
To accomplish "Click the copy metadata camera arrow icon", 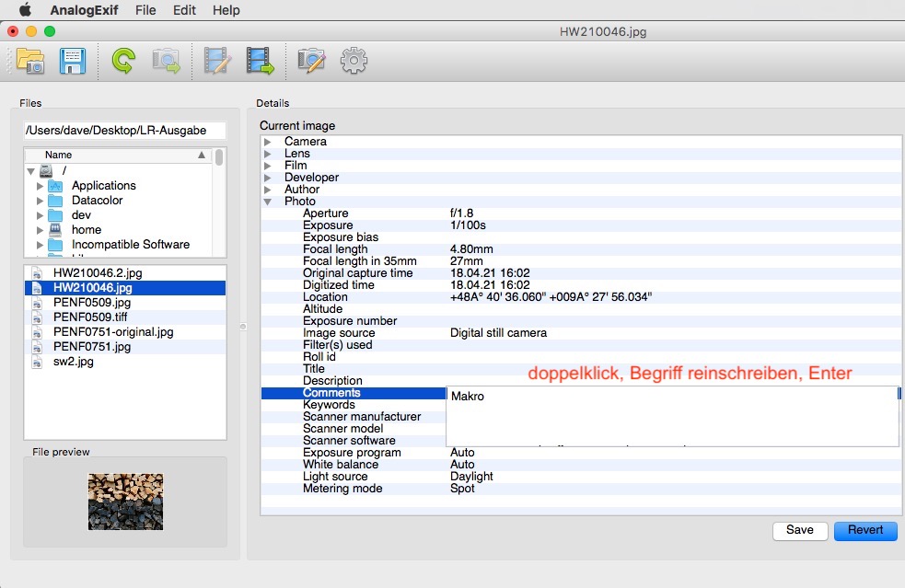I will [167, 61].
